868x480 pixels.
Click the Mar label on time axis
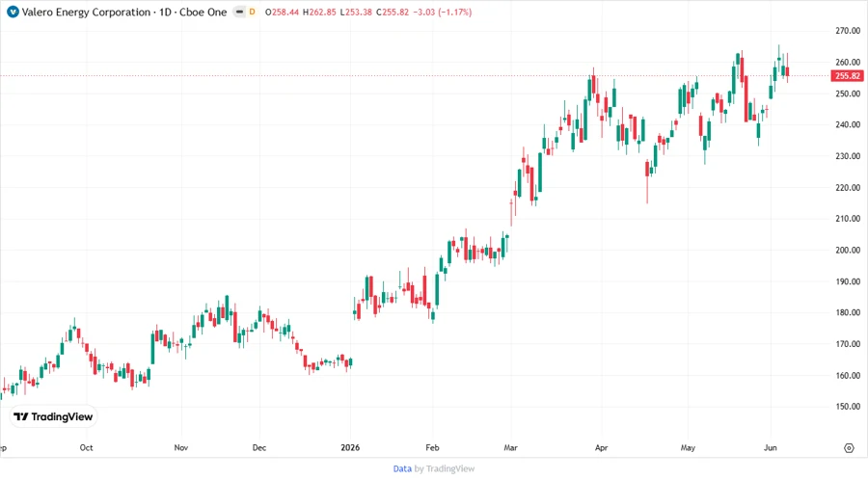pos(510,447)
